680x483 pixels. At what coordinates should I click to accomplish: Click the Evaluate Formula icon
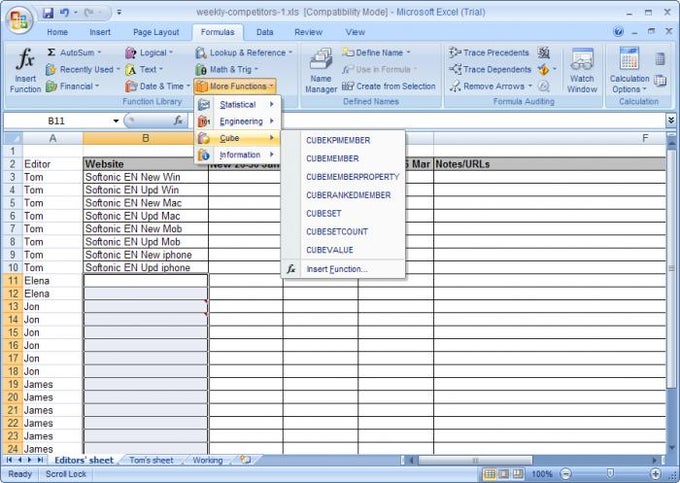543,86
